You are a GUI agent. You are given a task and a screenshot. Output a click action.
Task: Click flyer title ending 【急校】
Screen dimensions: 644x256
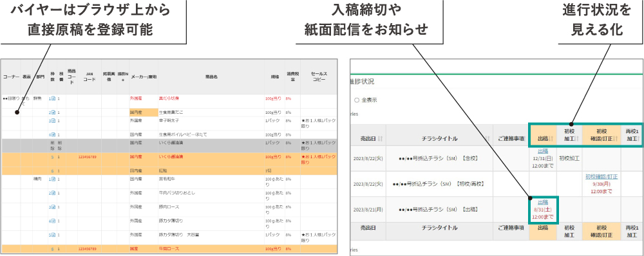pos(439,158)
